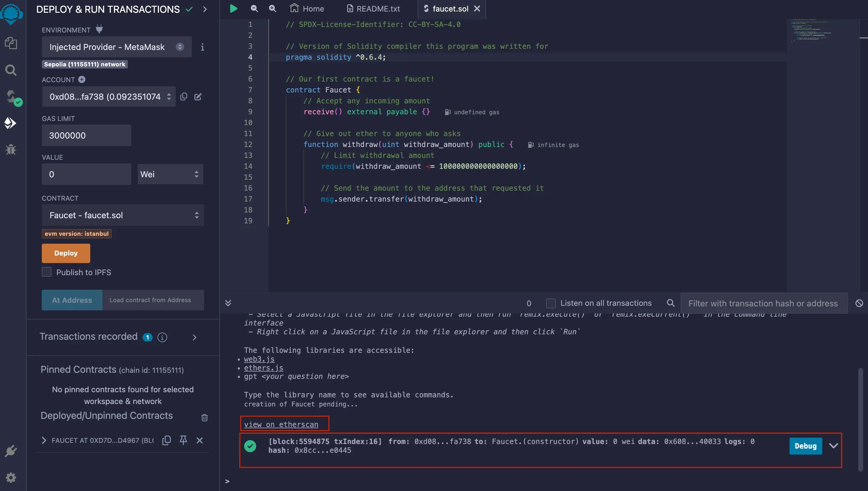Viewport: 868px width, 491px height.
Task: Open the view on etherscan link
Action: 281,425
